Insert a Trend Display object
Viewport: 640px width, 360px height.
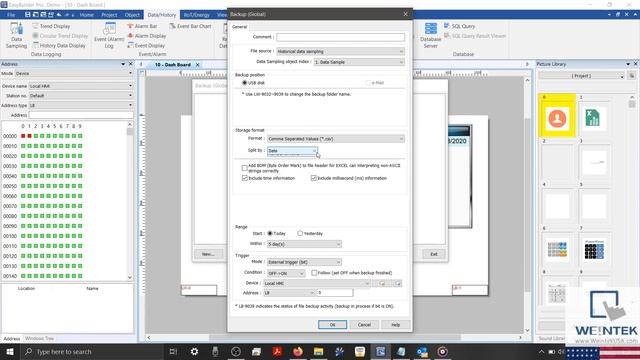[51, 26]
